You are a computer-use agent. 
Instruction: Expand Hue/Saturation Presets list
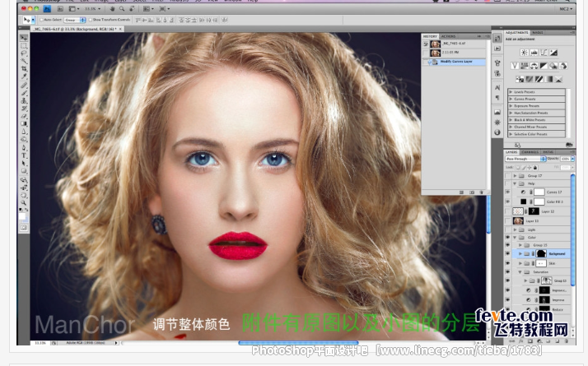(511, 113)
